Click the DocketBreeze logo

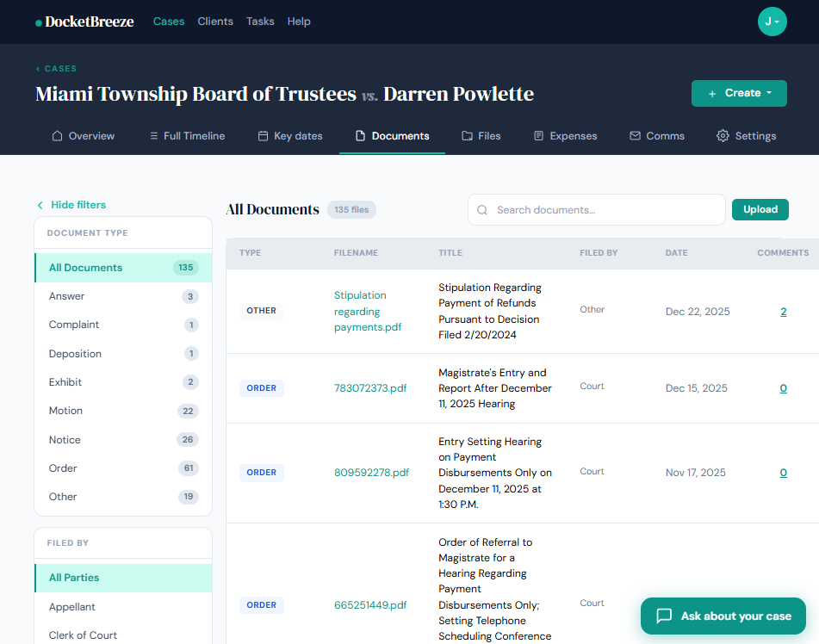pos(84,22)
